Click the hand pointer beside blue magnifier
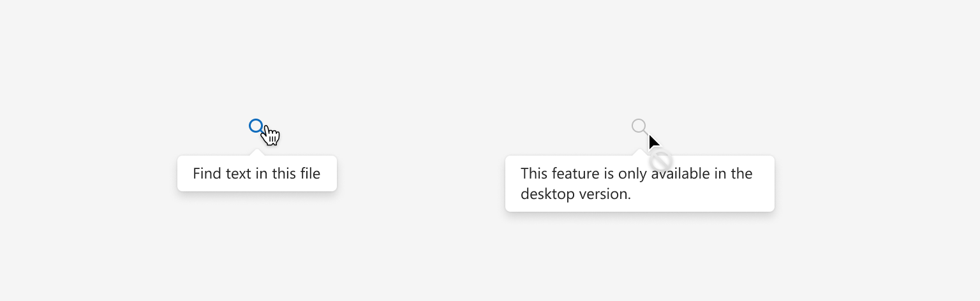Screen dimensions: 980x301 (x=271, y=135)
